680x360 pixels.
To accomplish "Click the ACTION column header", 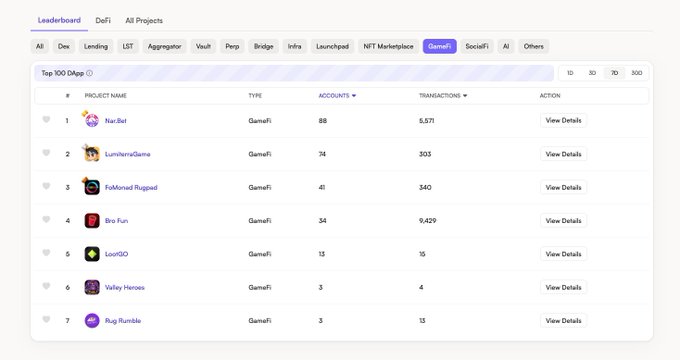I will [550, 96].
